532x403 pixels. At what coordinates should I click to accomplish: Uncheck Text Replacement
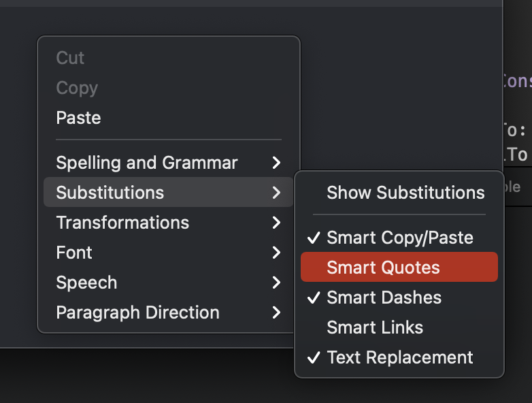(x=399, y=357)
